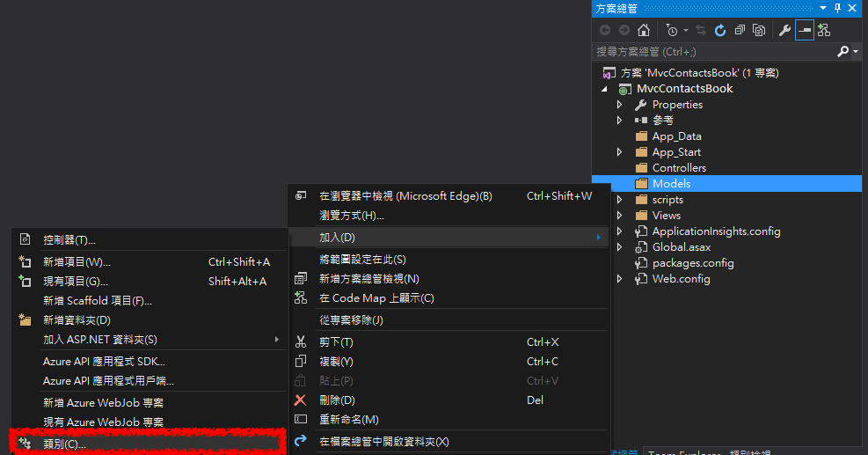Click the magnifier icon in the search box

coord(842,53)
